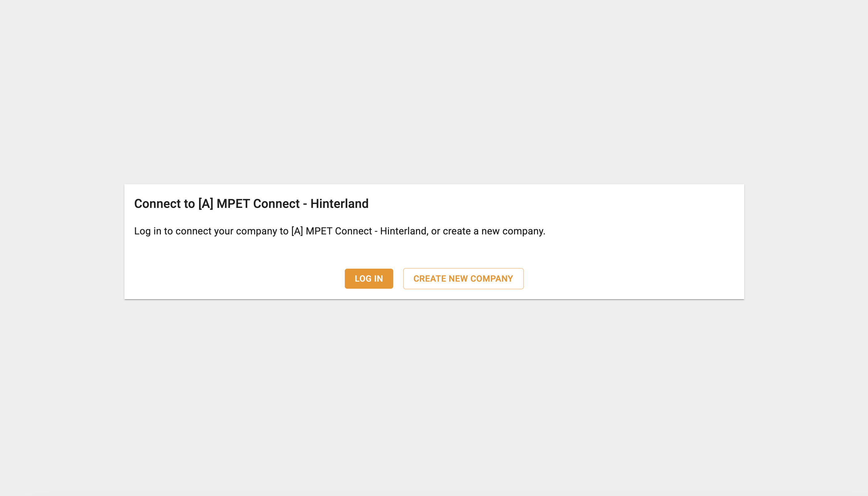Select the CREATE NEW COMPANY button
Viewport: 868px width, 496px height.
pos(463,279)
